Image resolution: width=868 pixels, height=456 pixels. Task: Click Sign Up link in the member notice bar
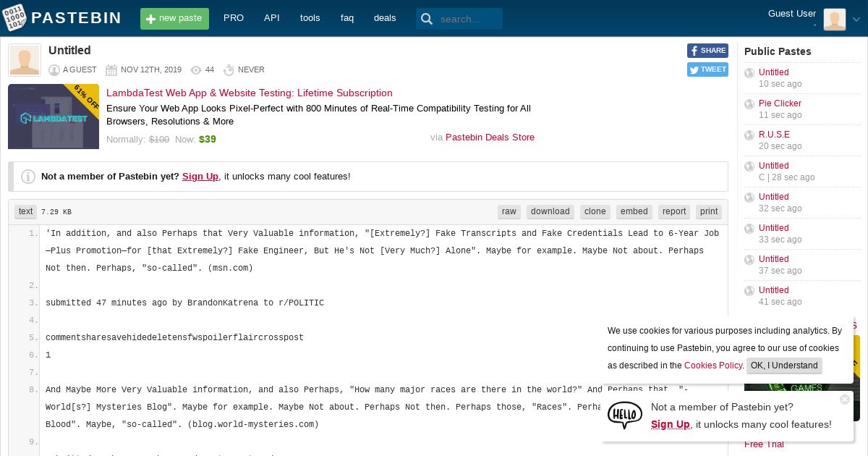[200, 177]
